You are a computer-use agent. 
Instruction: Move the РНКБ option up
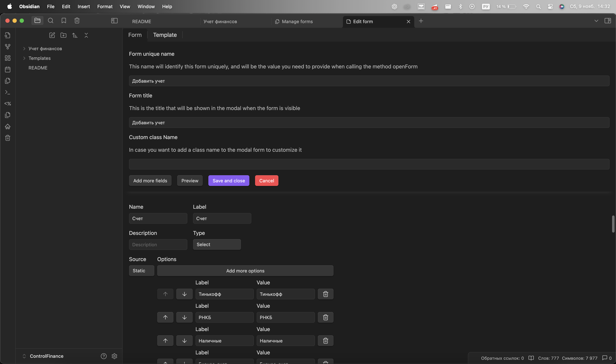165,317
